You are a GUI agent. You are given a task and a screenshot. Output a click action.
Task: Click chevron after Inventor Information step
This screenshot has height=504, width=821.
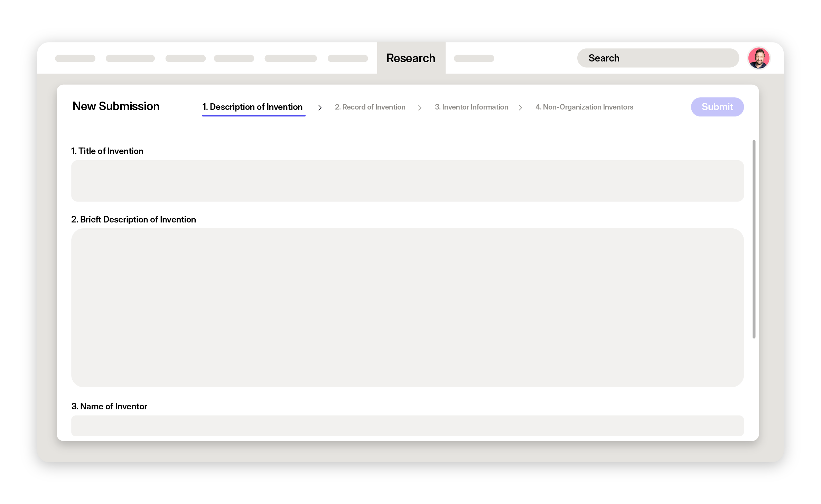tap(520, 108)
